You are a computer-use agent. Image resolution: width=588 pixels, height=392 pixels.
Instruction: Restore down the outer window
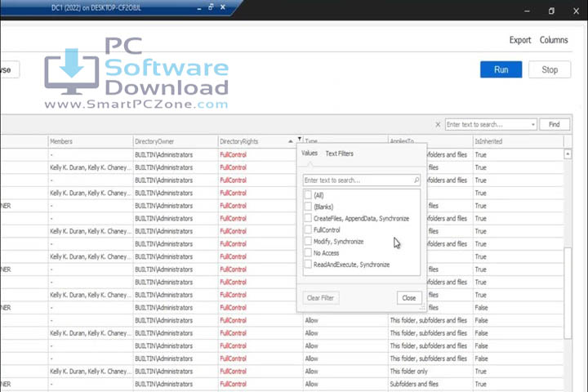click(551, 11)
